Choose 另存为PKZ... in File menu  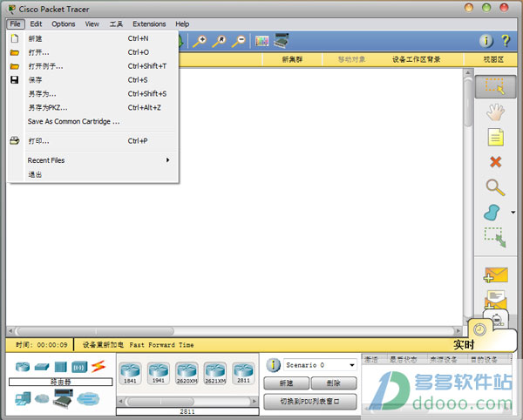click(92, 108)
